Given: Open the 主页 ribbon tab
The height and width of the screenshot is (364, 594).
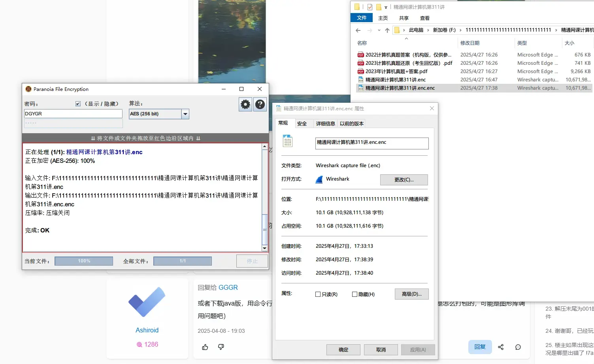Looking at the screenshot, I should tap(383, 18).
